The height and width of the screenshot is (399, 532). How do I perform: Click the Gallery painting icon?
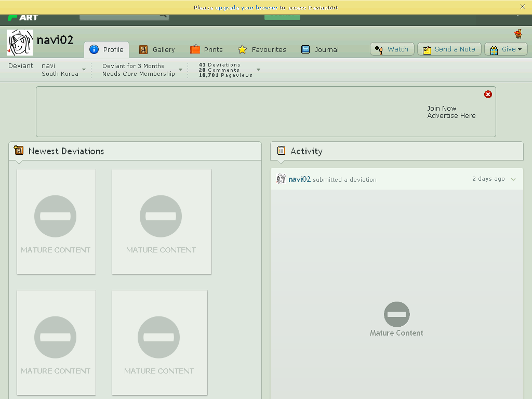coord(143,49)
